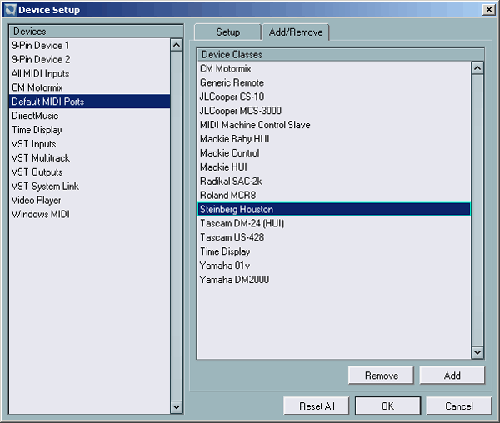Click Device Classes scroll down arrow
This screenshot has height=423, width=500.
coord(477,352)
